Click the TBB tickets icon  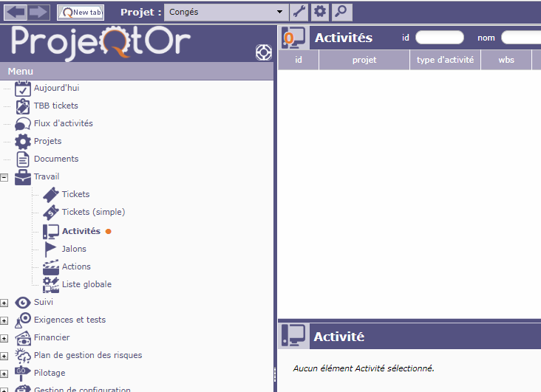click(x=23, y=106)
